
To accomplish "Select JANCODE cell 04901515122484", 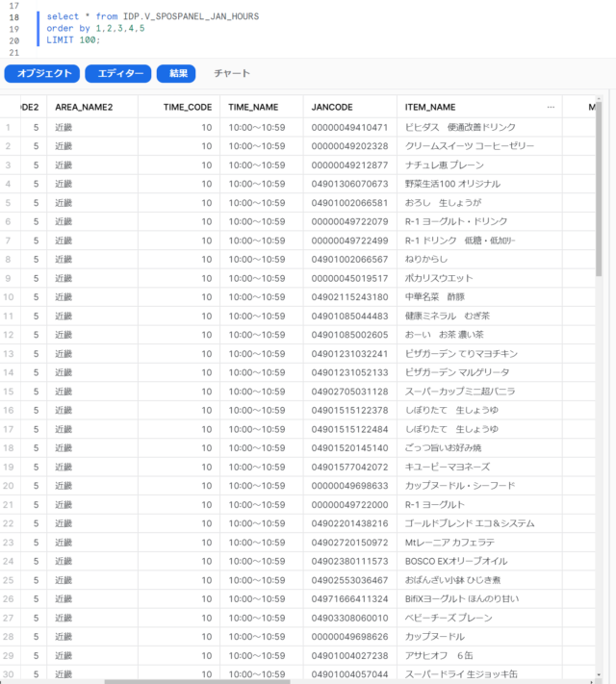I will [x=349, y=429].
